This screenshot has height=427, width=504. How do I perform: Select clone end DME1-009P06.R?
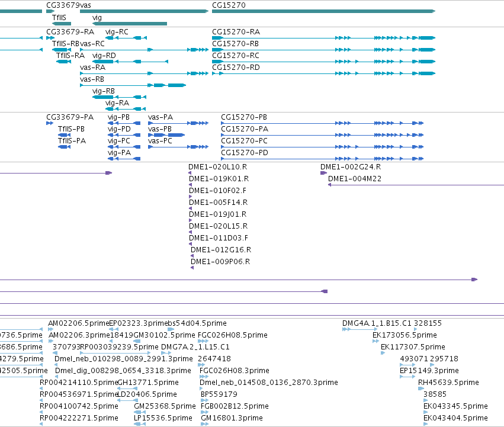click(x=220, y=262)
